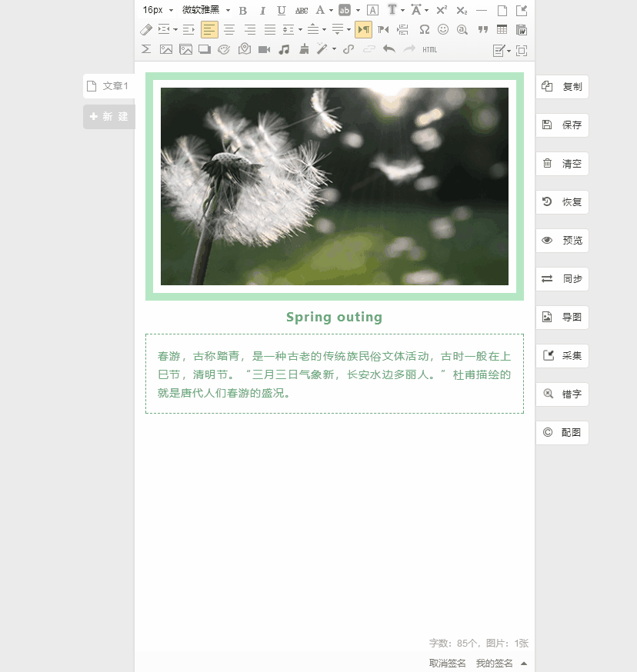Toggle underline formatting
This screenshot has width=637, height=672.
(281, 10)
